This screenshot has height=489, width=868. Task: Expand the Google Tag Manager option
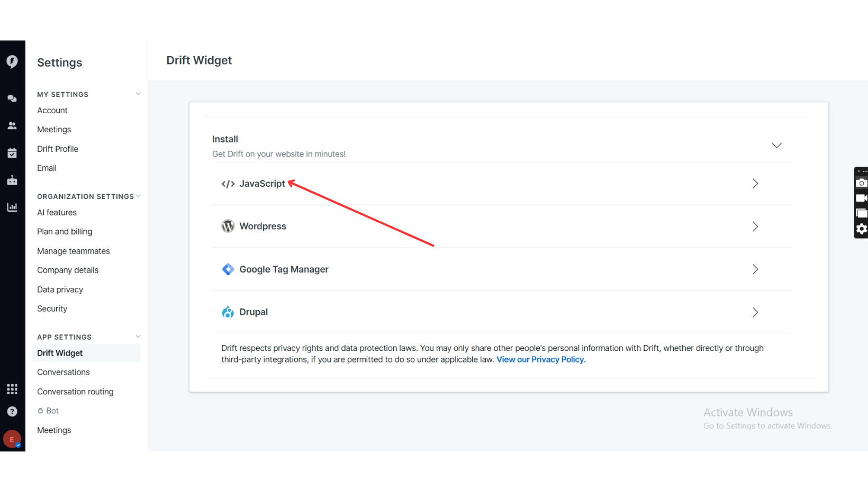[755, 269]
